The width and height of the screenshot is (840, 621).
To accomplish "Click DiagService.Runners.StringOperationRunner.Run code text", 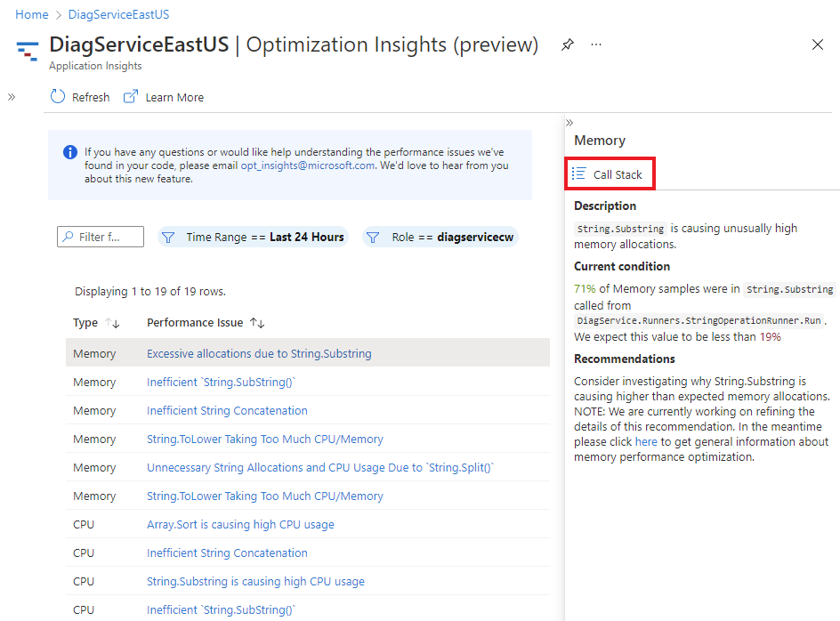I will tap(699, 320).
